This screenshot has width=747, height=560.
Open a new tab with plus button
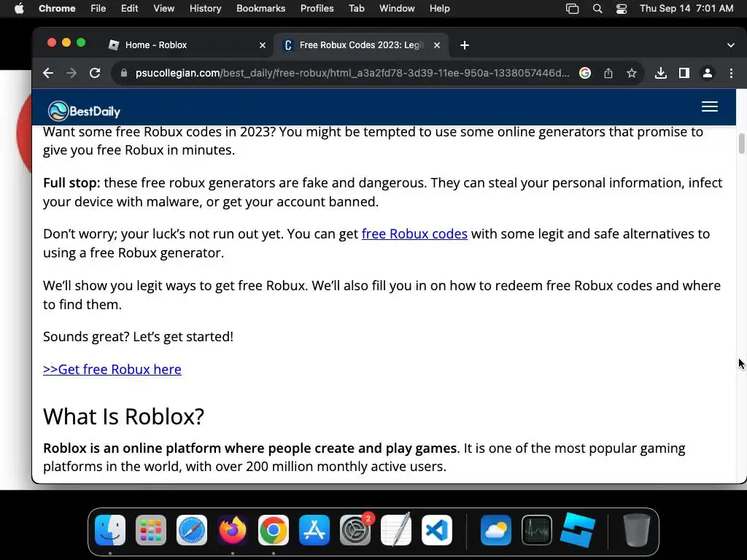(x=465, y=45)
